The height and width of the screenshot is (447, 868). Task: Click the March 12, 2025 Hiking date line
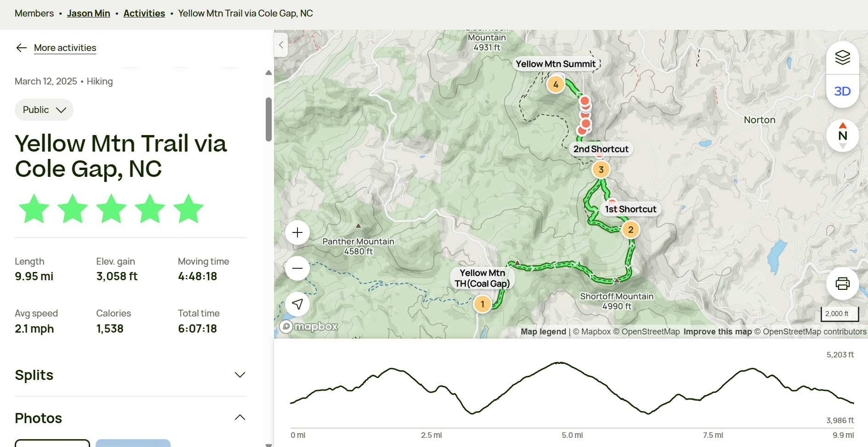[63, 81]
